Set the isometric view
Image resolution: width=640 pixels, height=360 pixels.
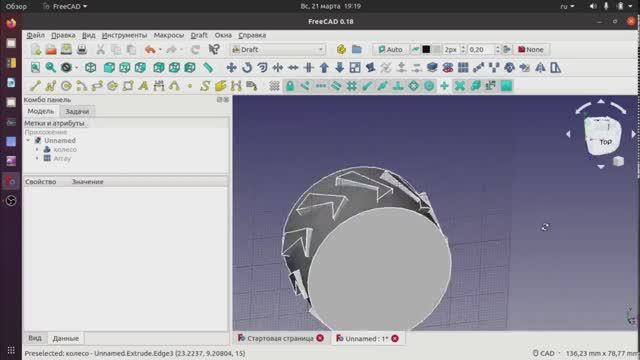(91, 68)
